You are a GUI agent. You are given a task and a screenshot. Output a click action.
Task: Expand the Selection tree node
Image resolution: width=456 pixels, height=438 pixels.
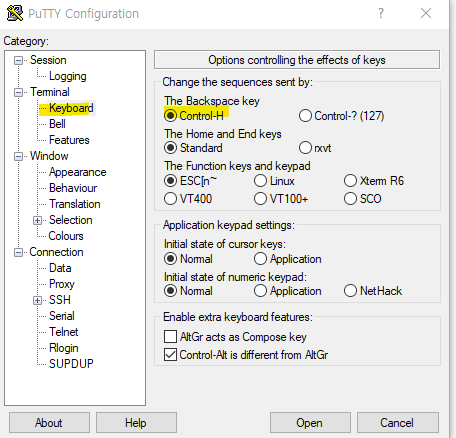(x=37, y=220)
